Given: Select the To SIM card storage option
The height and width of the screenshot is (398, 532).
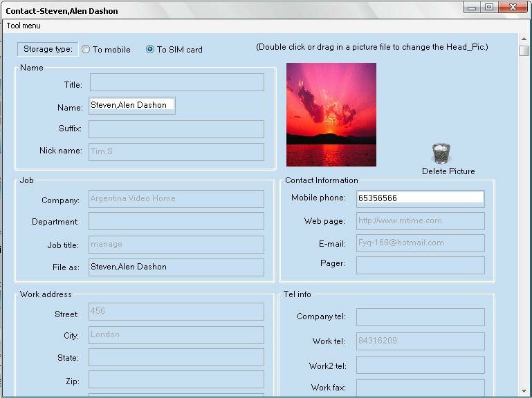Looking at the screenshot, I should 174,50.
